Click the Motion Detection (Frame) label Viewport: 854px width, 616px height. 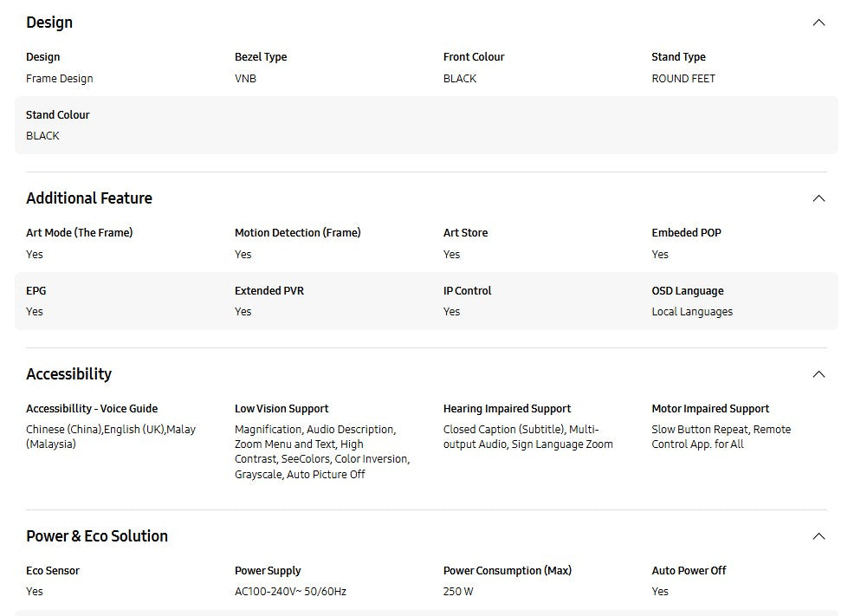pos(298,233)
